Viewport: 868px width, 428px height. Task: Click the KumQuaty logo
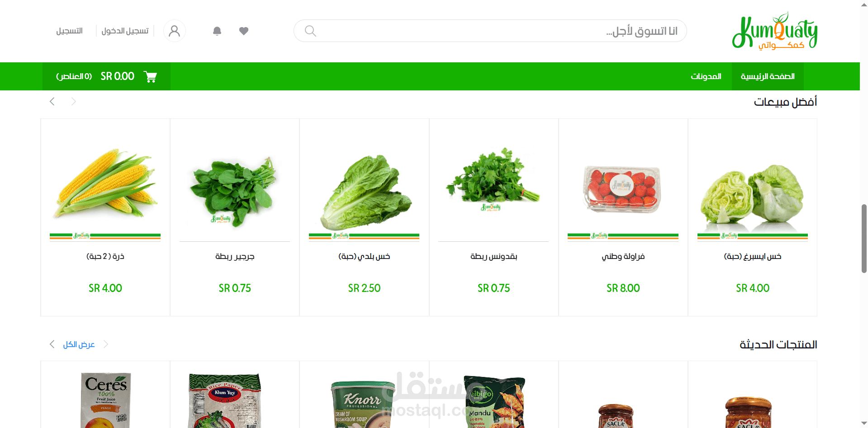coord(775,31)
